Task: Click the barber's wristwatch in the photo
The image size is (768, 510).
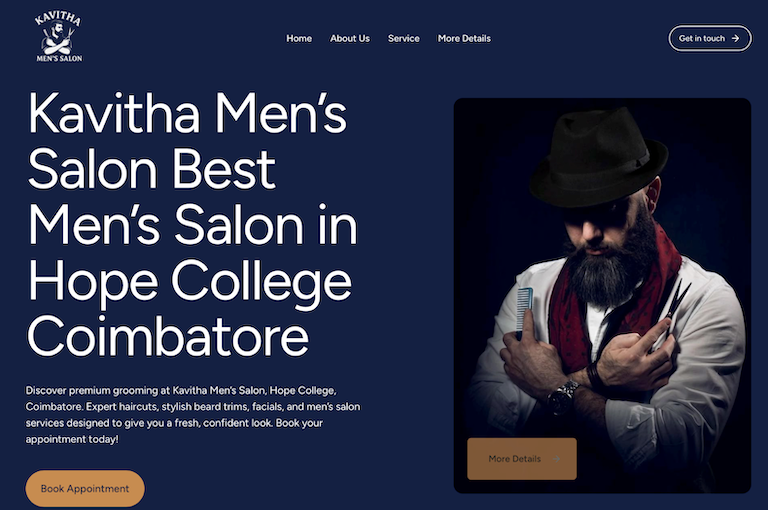Action: [561, 396]
